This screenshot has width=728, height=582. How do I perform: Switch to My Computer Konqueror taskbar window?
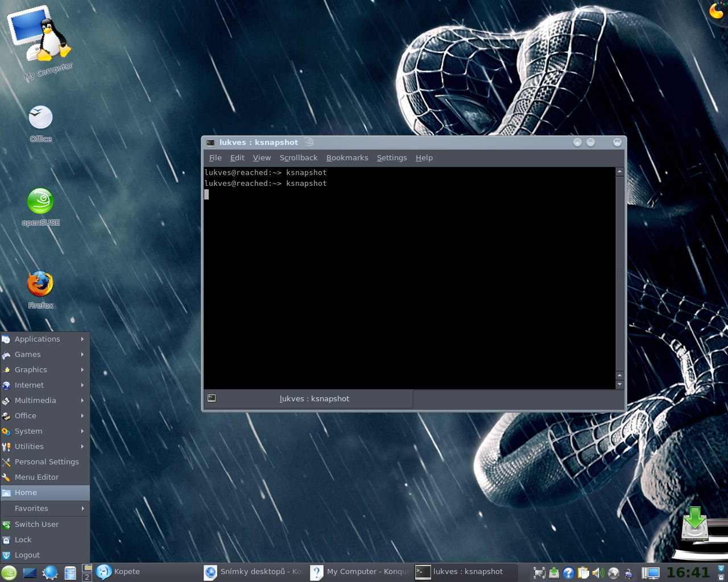[361, 572]
